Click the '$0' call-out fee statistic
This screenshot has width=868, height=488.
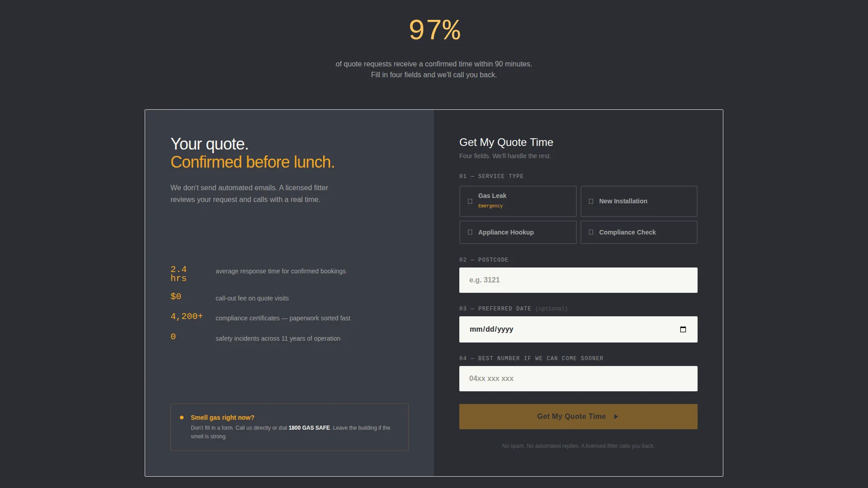(x=176, y=296)
